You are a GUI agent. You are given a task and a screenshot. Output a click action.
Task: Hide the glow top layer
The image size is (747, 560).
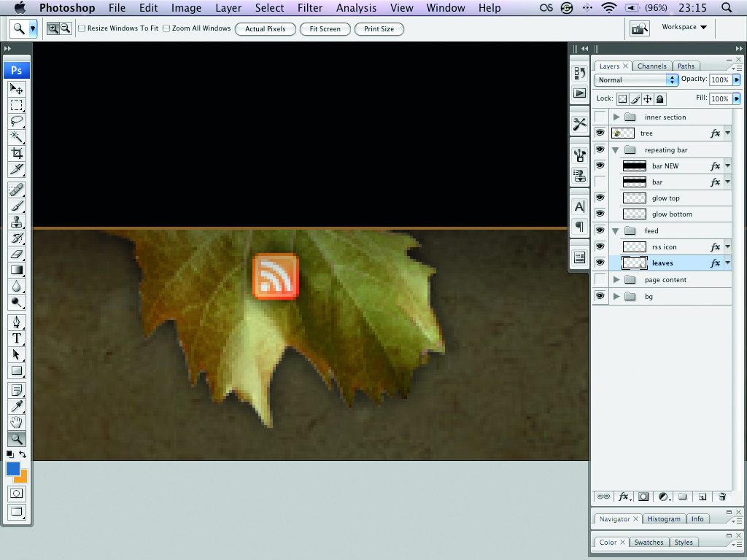pyautogui.click(x=600, y=198)
